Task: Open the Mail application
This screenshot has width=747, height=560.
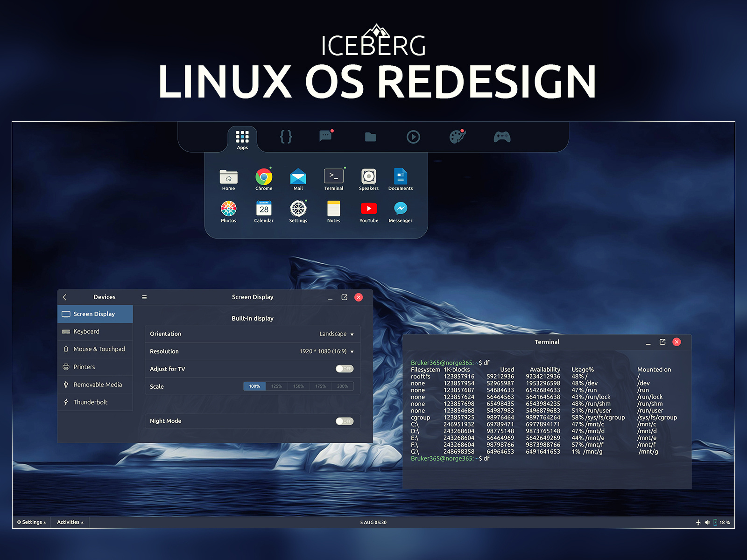Action: pos(298,177)
